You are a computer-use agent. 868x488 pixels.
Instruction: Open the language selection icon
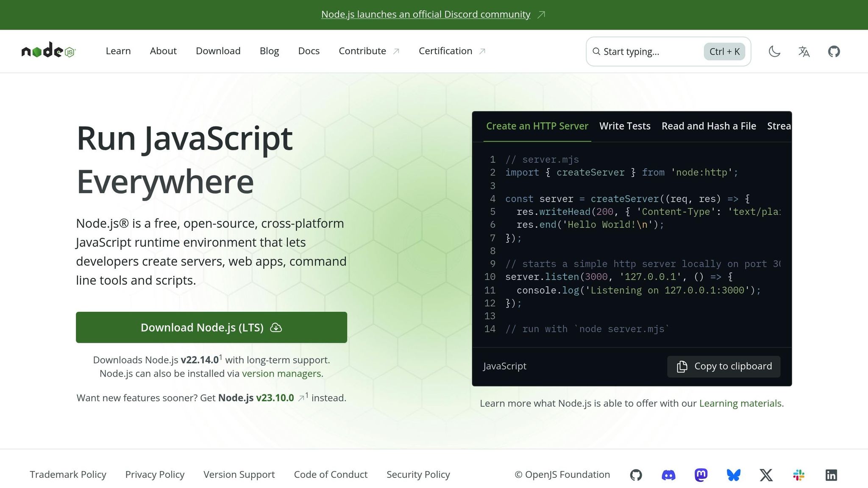pos(804,51)
